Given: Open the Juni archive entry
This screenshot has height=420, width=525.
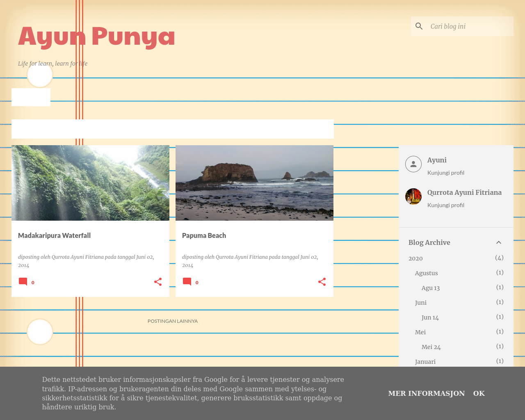Looking at the screenshot, I should tap(421, 303).
